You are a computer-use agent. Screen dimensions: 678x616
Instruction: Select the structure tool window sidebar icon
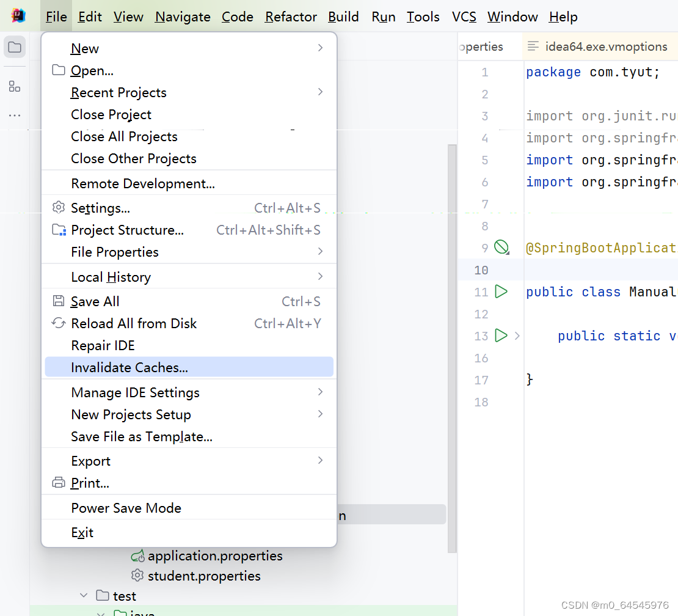tap(15, 86)
